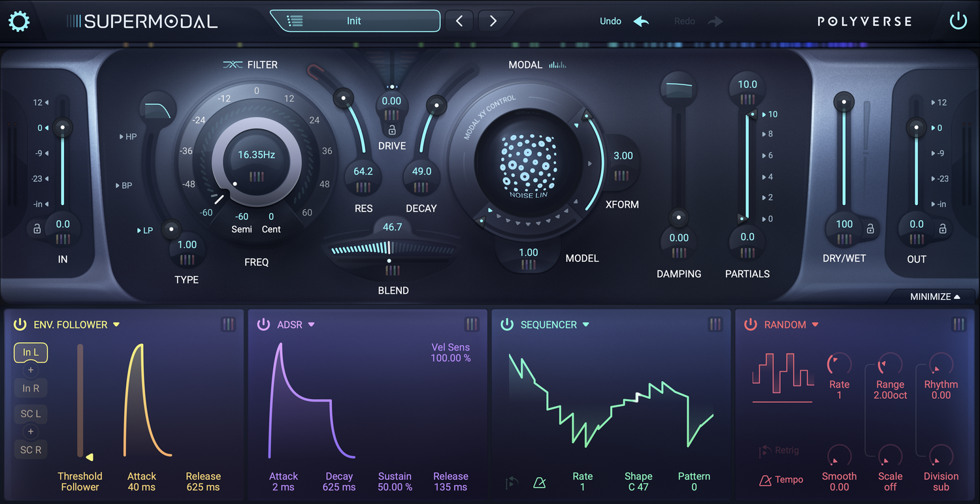
Task: Select the HP filter type
Action: pyautogui.click(x=128, y=136)
